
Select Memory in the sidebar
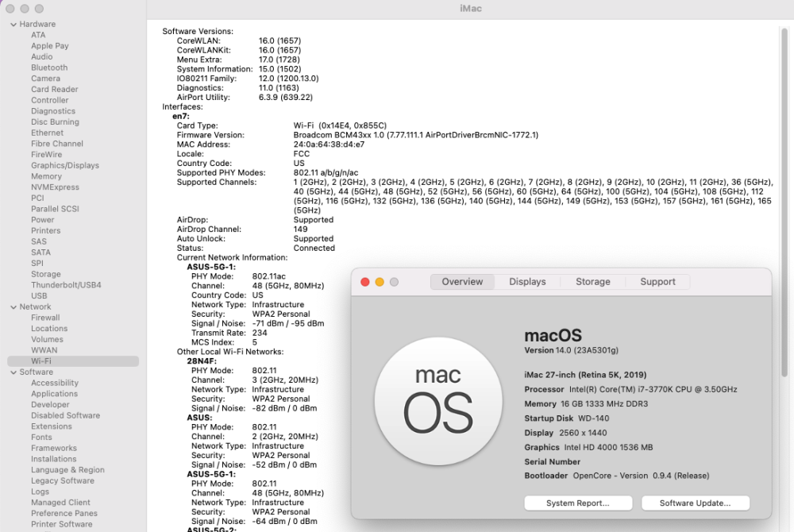(x=46, y=176)
